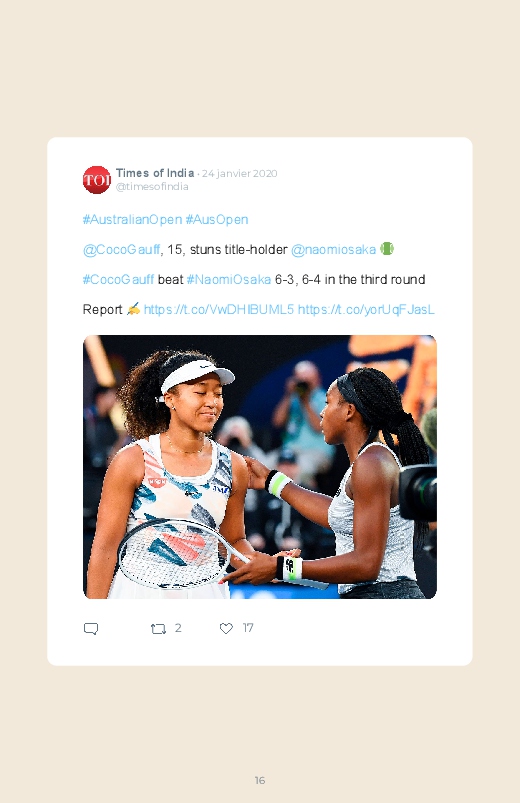Follow the t.co/yorUqFJasL link
520x803 pixels.
point(366,309)
